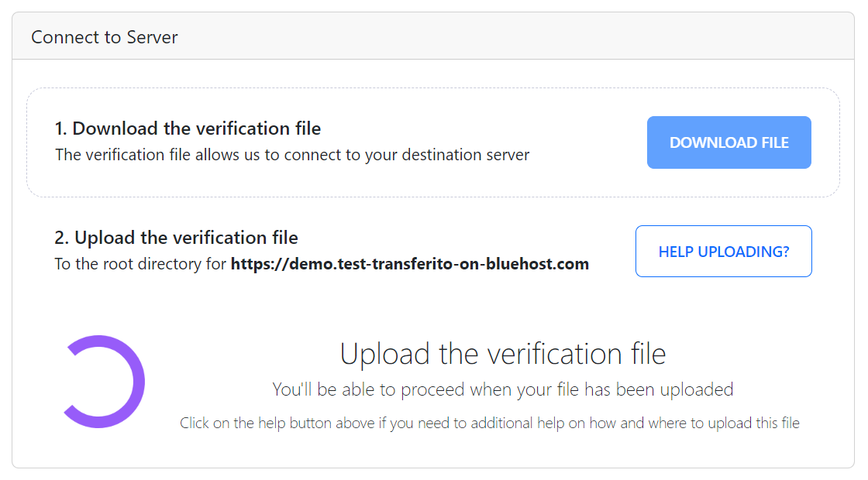Click the '2. Upload the verification file' heading

coord(176,238)
